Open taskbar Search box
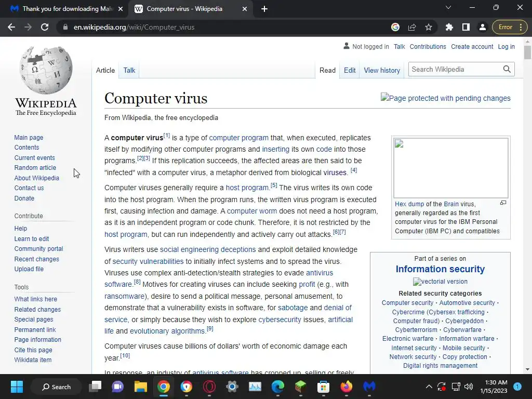 [56, 387]
